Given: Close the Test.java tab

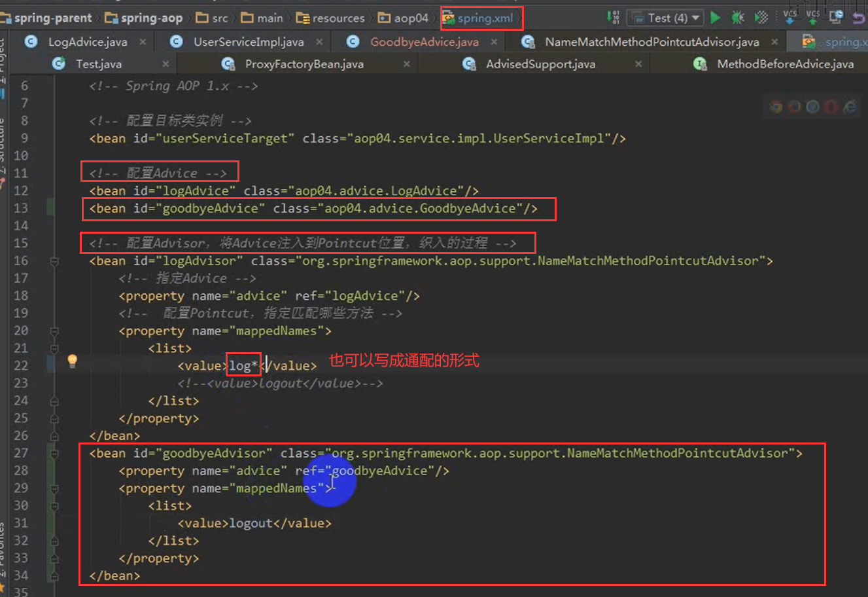Looking at the screenshot, I should 165,64.
